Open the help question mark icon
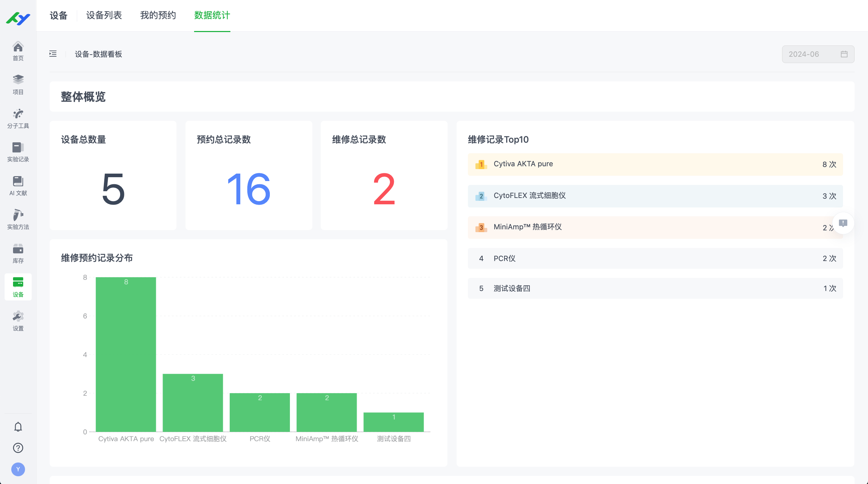This screenshot has width=868, height=484. click(x=18, y=448)
